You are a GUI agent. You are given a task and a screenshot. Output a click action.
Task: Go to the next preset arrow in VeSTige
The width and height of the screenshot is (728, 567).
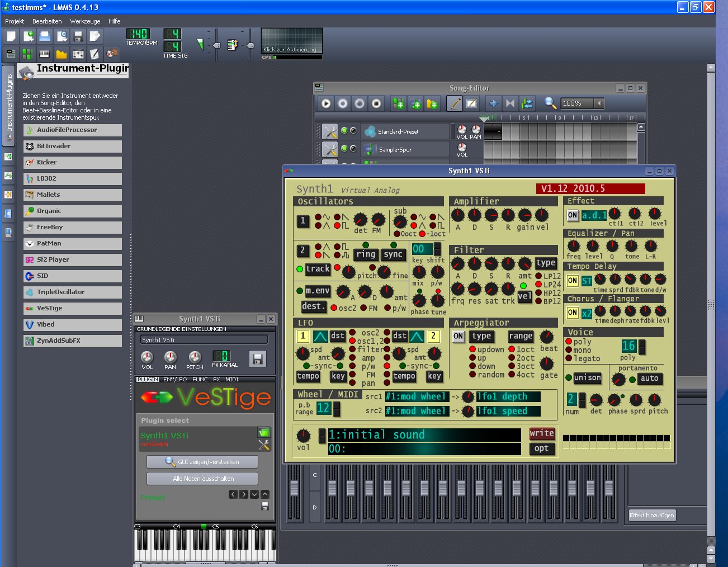point(244,494)
